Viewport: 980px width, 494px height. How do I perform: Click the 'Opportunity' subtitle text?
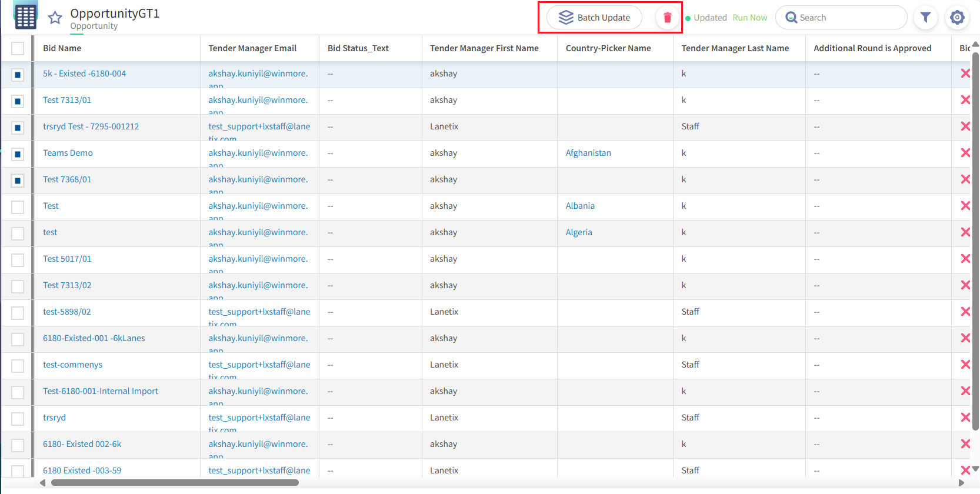click(94, 26)
